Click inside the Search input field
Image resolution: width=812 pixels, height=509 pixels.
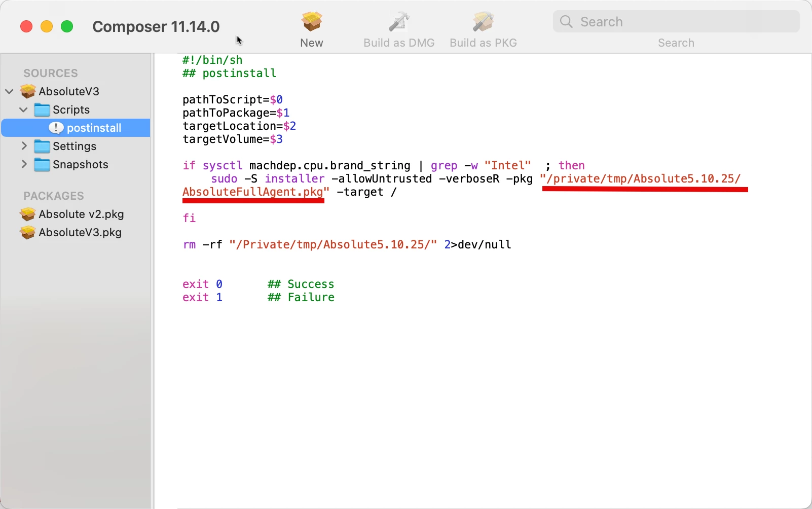[x=676, y=22]
